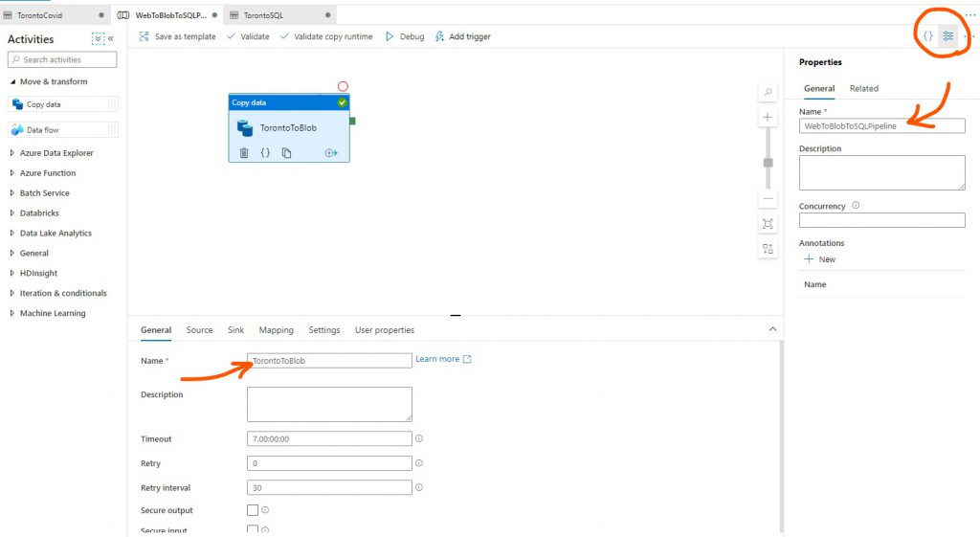Switch to the Sink tab

235,330
